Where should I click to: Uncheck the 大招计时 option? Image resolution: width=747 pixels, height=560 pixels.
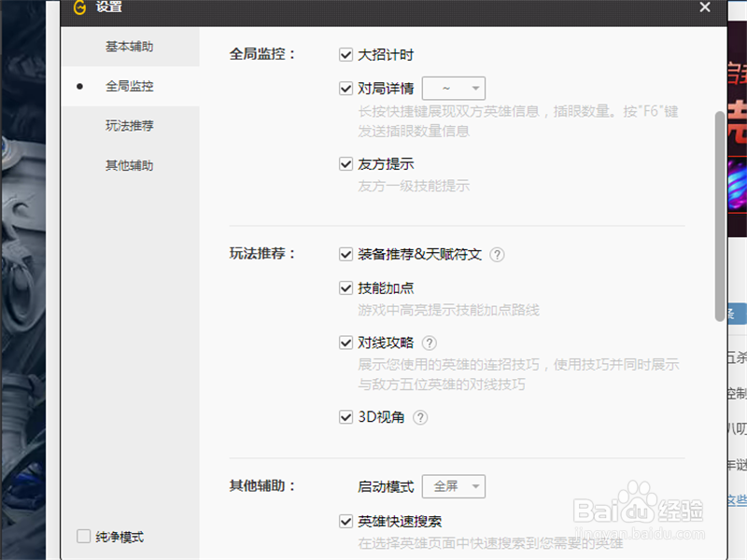(x=345, y=54)
